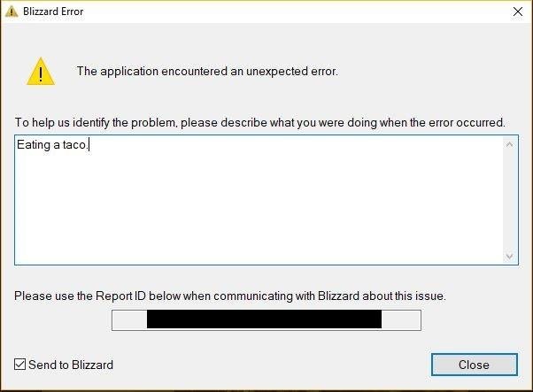This screenshot has height=392, width=533.
Task: Click the "Blizzard Error" window title text
Action: [x=53, y=12]
